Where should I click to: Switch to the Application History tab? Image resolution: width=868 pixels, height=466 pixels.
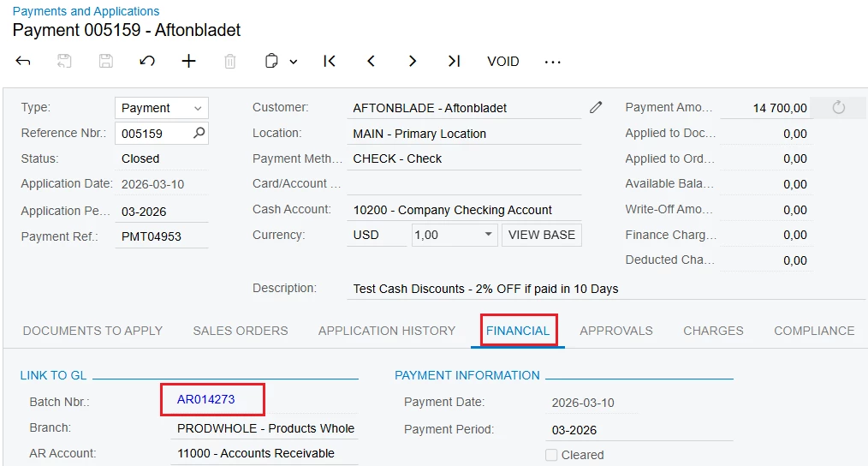(387, 331)
